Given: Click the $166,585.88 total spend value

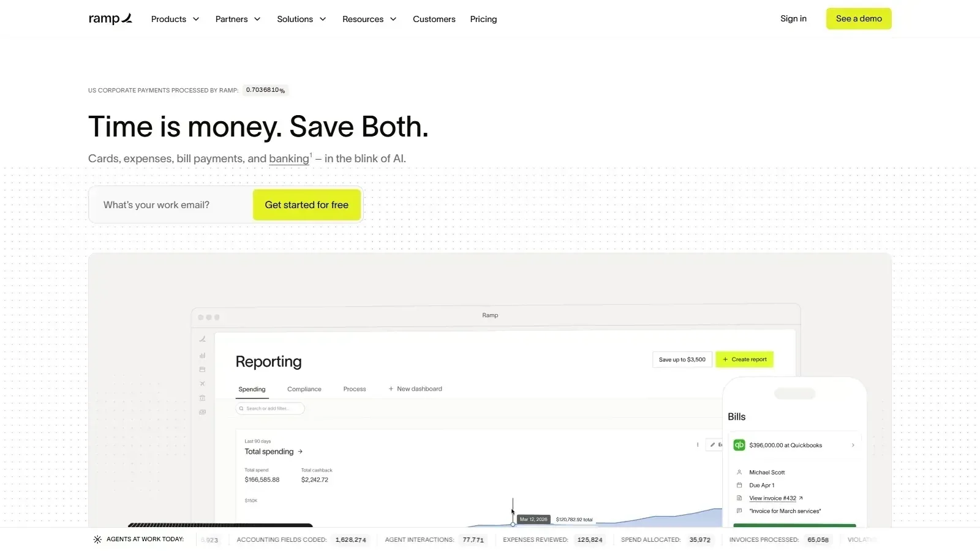Looking at the screenshot, I should [262, 480].
